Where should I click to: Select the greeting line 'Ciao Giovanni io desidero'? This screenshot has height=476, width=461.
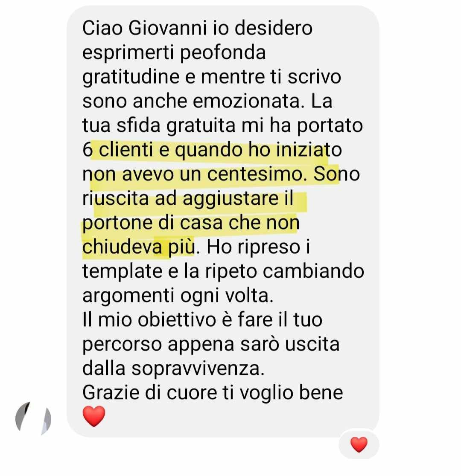197,28
